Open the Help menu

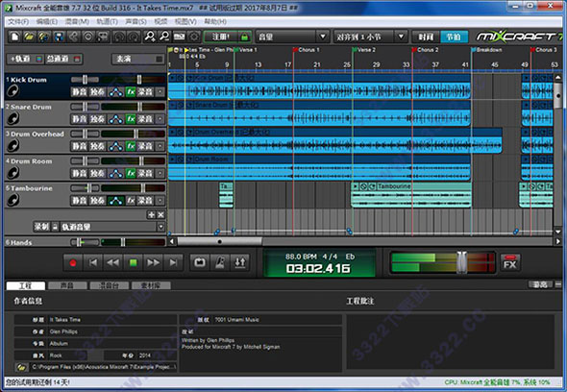pos(215,22)
